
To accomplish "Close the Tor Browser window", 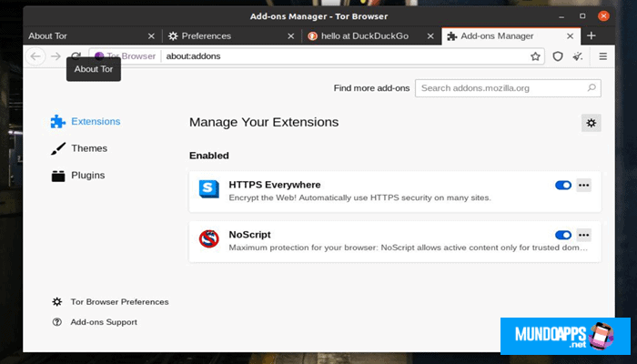I will click(x=603, y=16).
